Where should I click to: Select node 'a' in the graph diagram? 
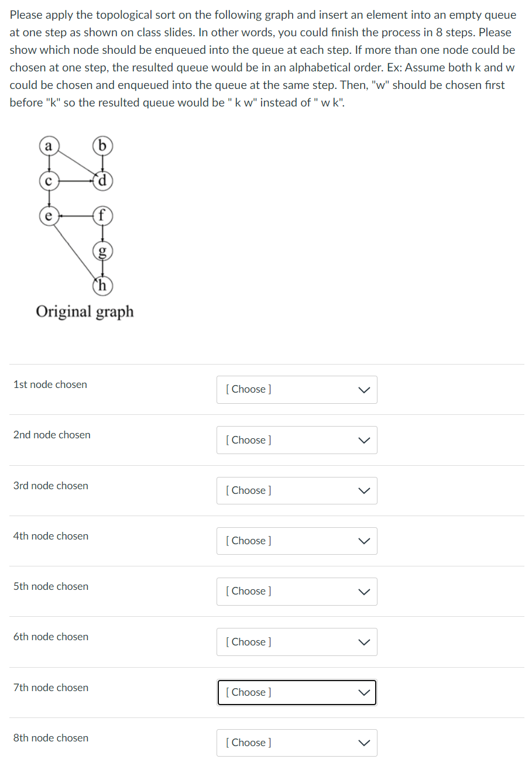click(x=49, y=146)
